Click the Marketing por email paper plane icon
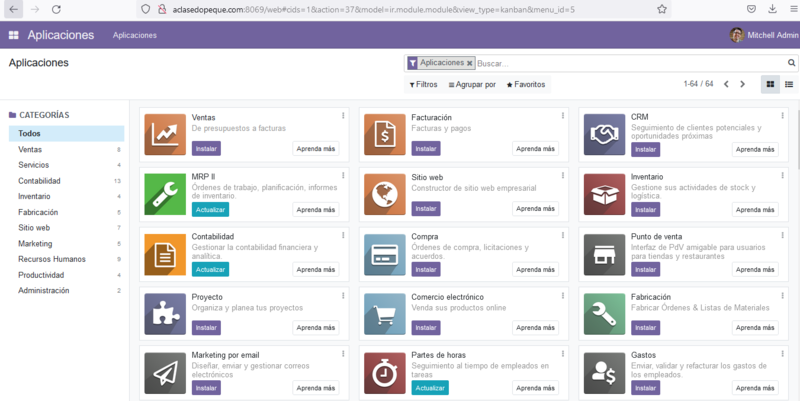 point(165,373)
